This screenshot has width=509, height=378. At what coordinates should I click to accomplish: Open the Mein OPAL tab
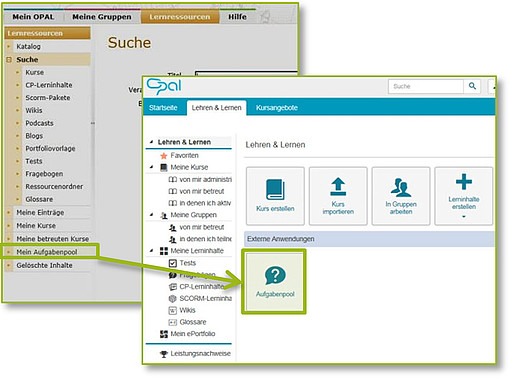pos(33,17)
